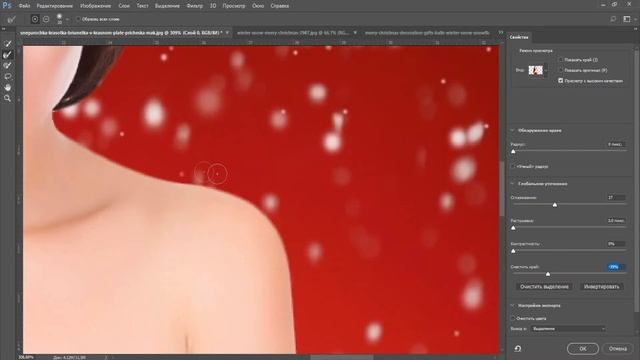Screen dimensions: 640x360
Task: Select the Quick Selection tool
Action: 7,44
